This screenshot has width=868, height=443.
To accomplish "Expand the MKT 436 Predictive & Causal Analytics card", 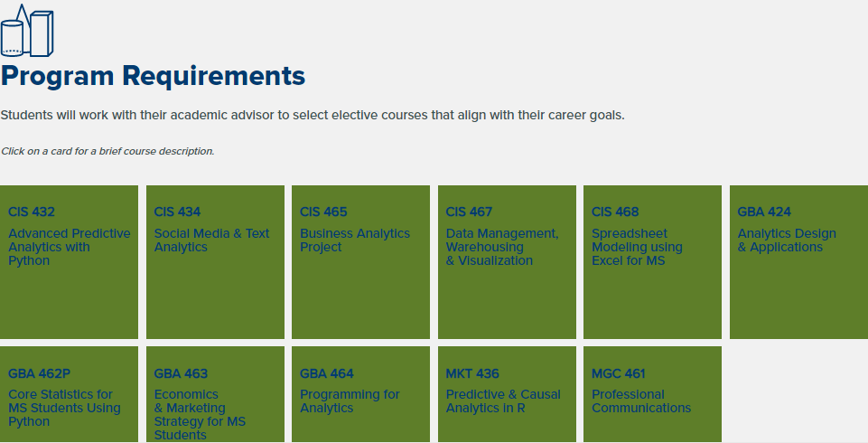I will [x=507, y=394].
